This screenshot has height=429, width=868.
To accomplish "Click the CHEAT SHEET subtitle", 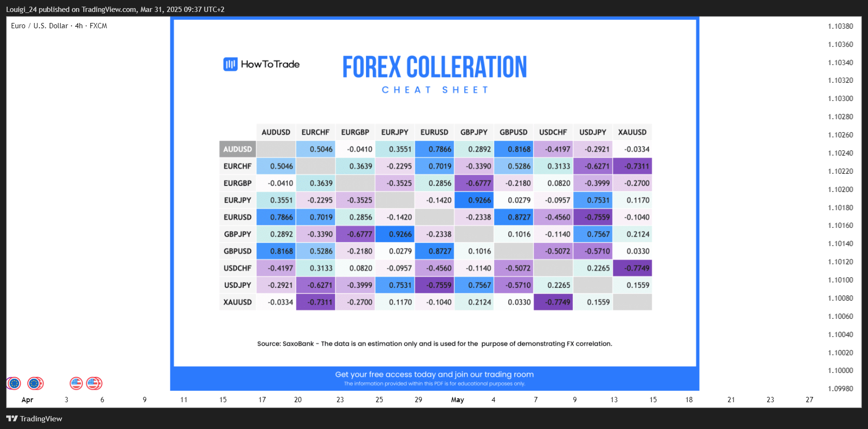I will coord(435,90).
